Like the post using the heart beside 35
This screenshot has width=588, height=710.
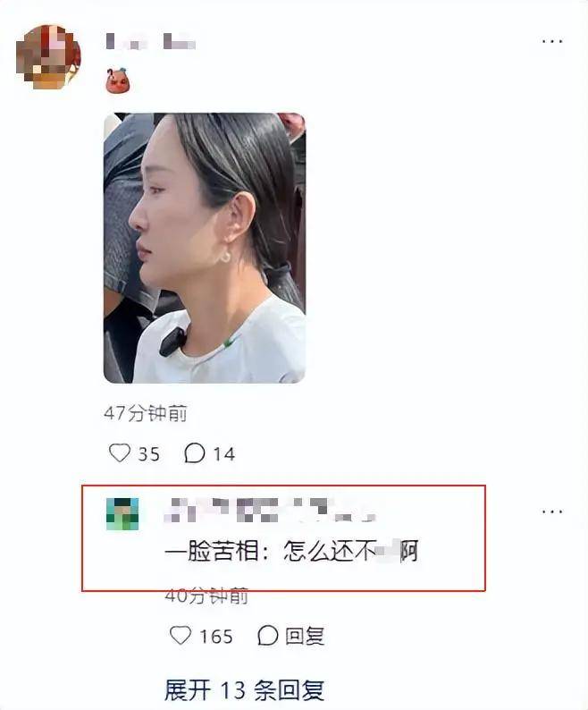coord(120,452)
